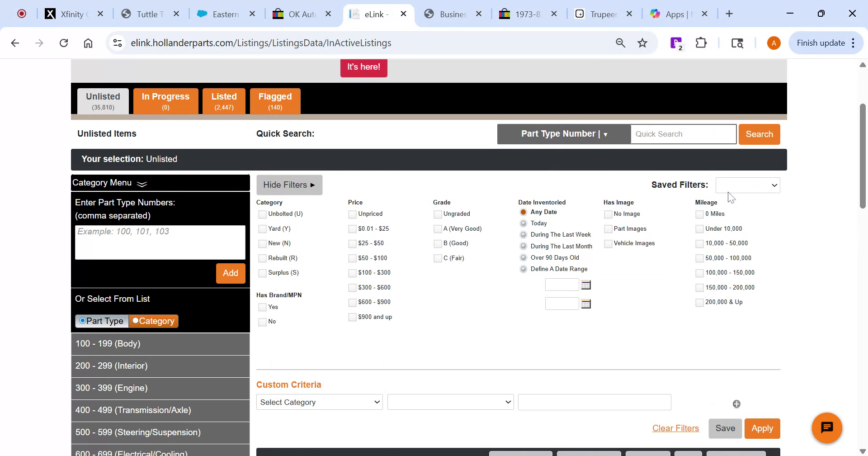
Task: Select the Today date inventoried option
Action: tap(523, 223)
